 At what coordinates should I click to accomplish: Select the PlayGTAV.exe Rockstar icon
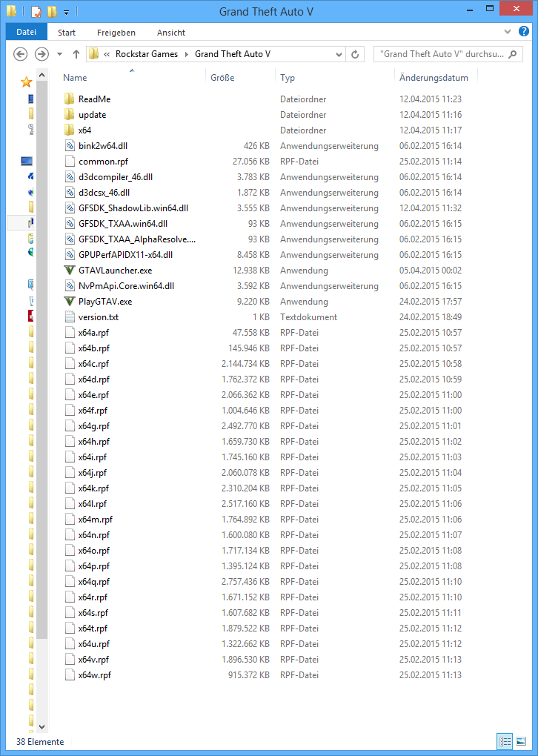pos(70,302)
